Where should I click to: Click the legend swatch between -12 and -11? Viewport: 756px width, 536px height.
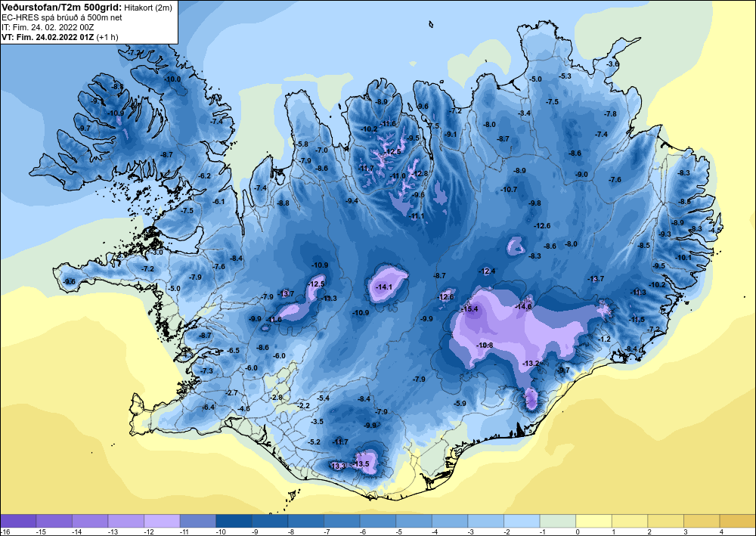(162, 521)
